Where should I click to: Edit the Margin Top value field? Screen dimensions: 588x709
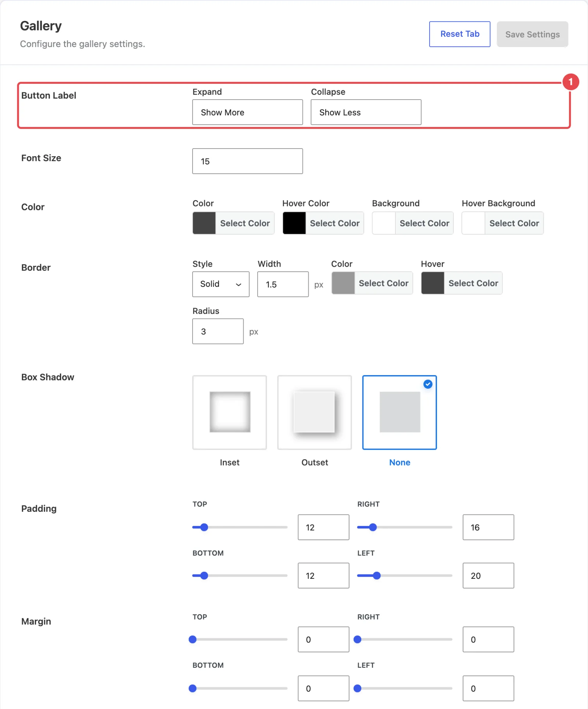(323, 639)
